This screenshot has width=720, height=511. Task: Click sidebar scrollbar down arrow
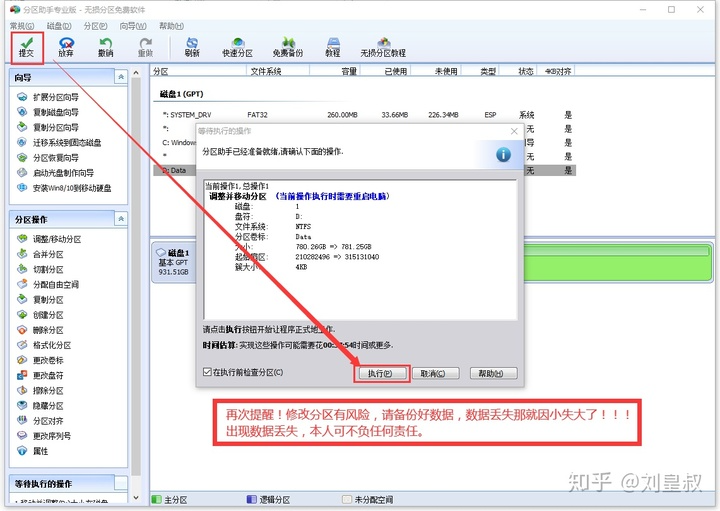pos(136,497)
